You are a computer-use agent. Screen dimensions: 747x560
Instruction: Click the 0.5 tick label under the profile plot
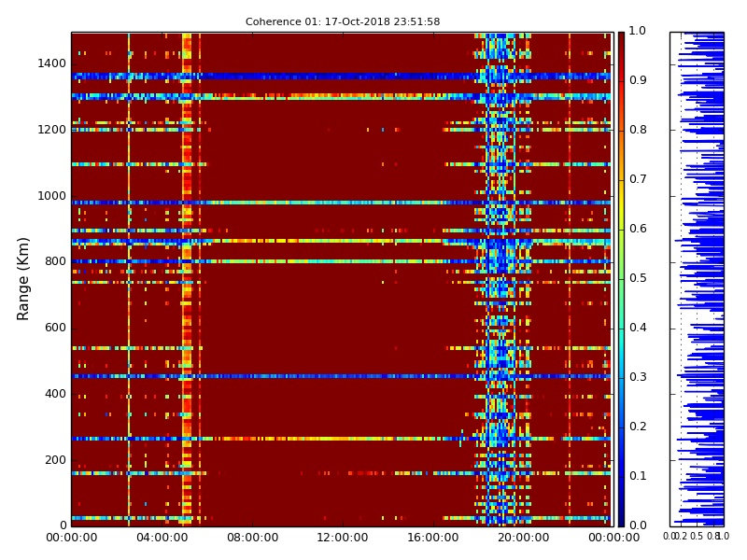pos(697,536)
